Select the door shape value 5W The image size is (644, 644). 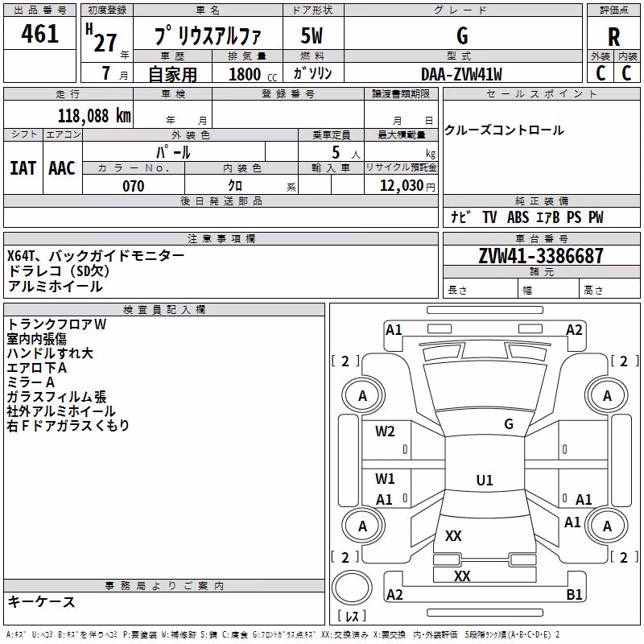pyautogui.click(x=312, y=35)
